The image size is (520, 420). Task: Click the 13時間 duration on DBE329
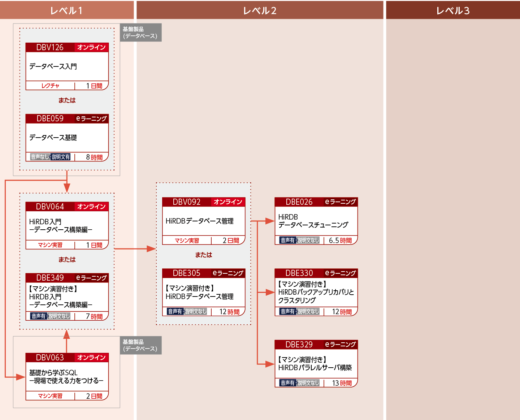click(342, 383)
